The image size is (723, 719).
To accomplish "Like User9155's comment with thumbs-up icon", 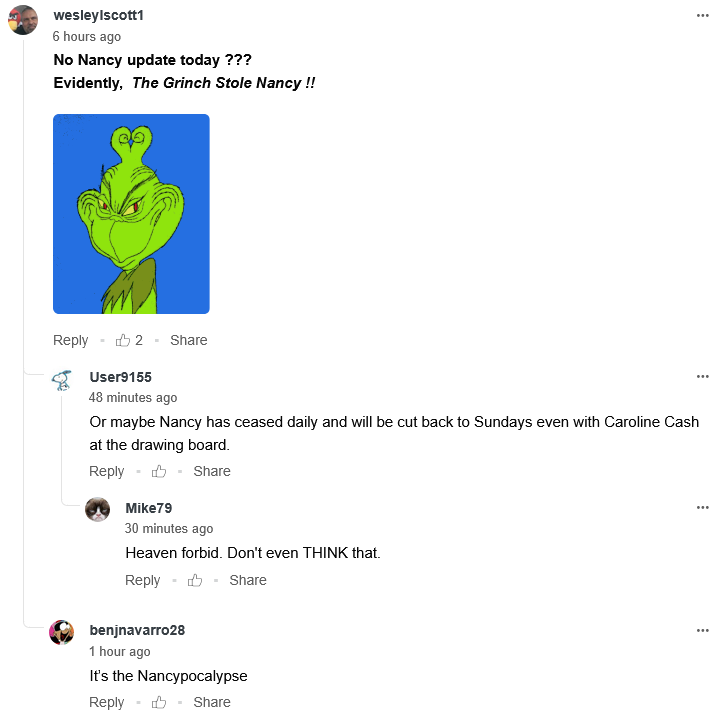I will pos(159,471).
